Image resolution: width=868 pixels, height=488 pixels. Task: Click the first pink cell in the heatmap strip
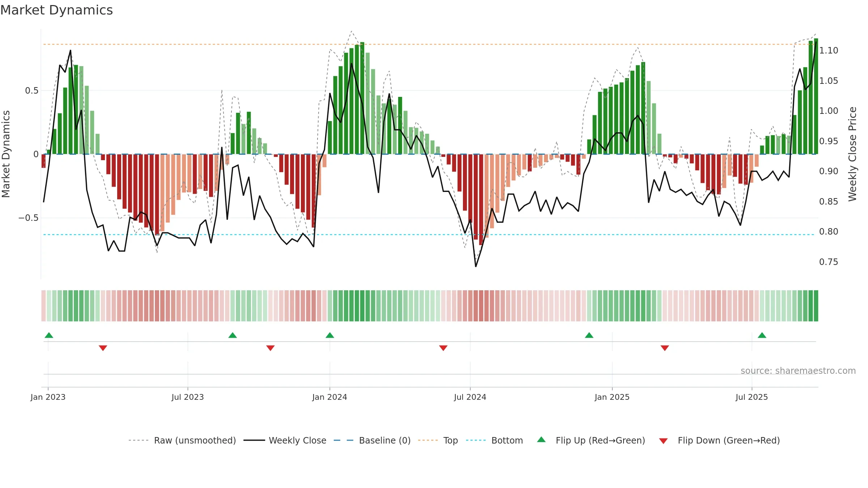pyautogui.click(x=43, y=306)
